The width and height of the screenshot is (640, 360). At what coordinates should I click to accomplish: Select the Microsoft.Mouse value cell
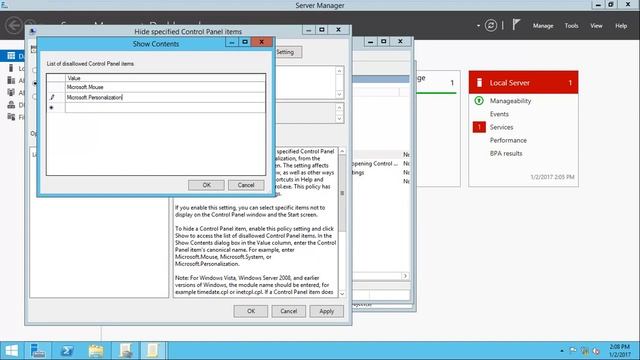[165, 87]
